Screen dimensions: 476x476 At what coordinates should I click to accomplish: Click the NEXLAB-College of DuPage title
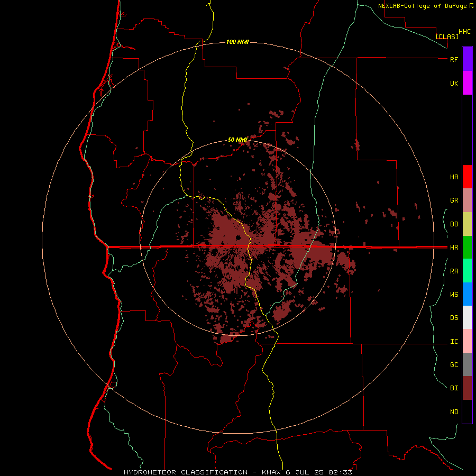tap(422, 6)
